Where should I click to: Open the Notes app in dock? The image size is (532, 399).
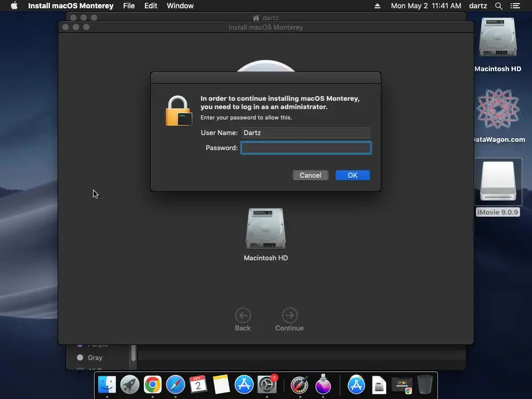click(221, 385)
